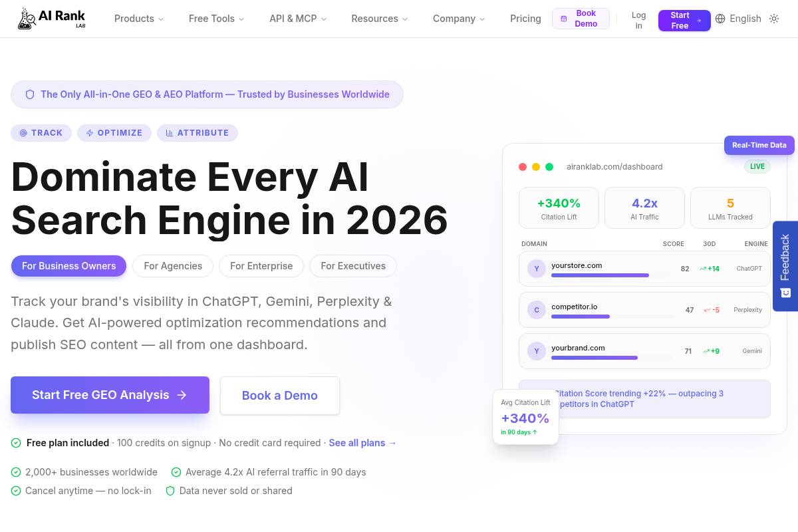Click the Real-Time Data badge
Viewport: 798px width, 532px height.
(x=759, y=145)
